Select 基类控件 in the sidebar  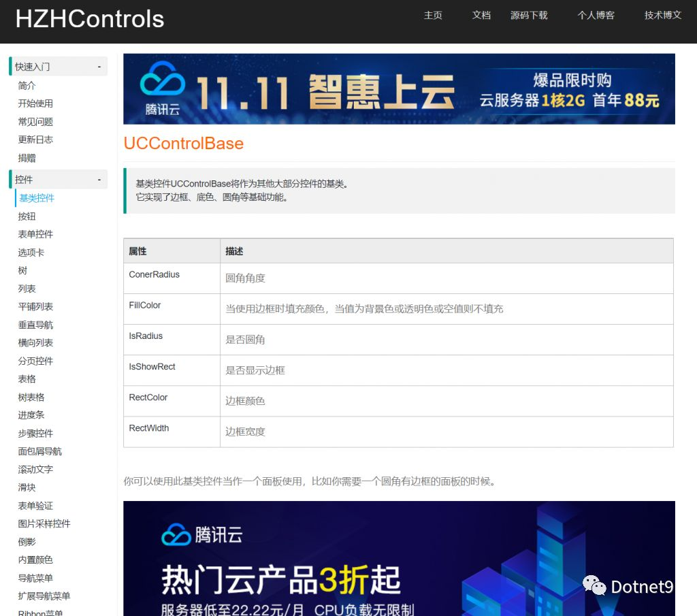pyautogui.click(x=35, y=198)
